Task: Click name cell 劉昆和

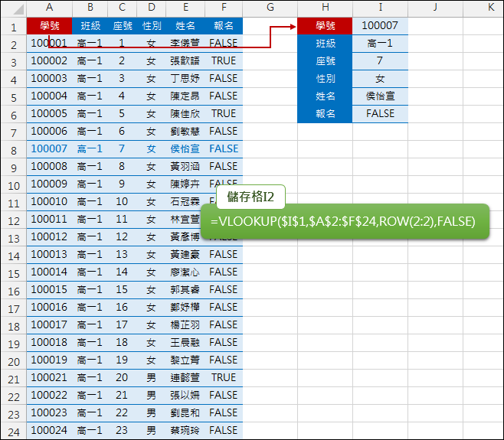Action: click(x=185, y=412)
